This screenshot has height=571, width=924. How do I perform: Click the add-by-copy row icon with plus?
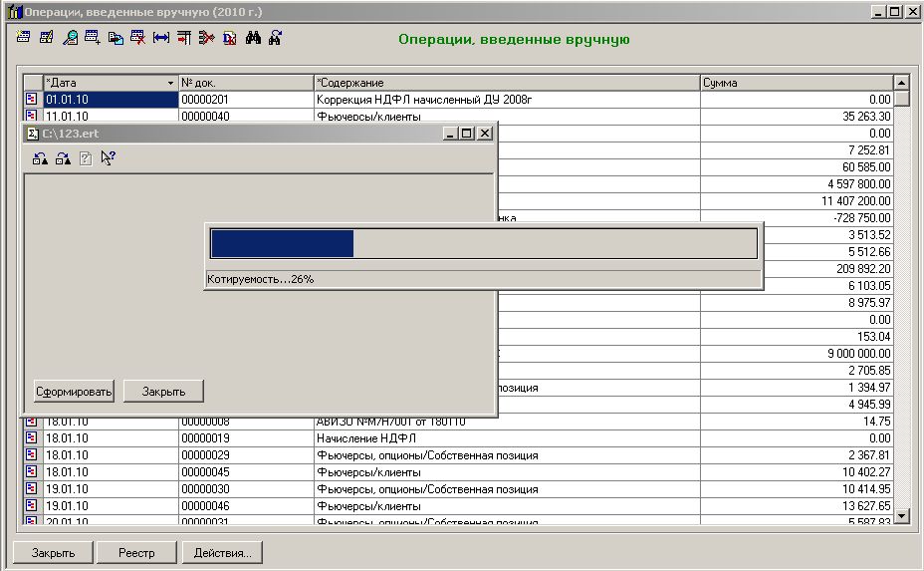[93, 38]
